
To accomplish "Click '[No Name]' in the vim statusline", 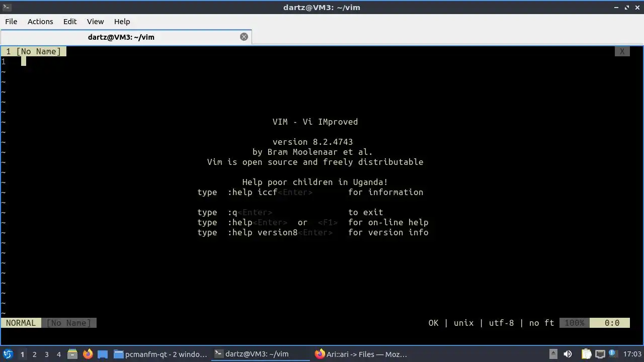I will (x=68, y=323).
